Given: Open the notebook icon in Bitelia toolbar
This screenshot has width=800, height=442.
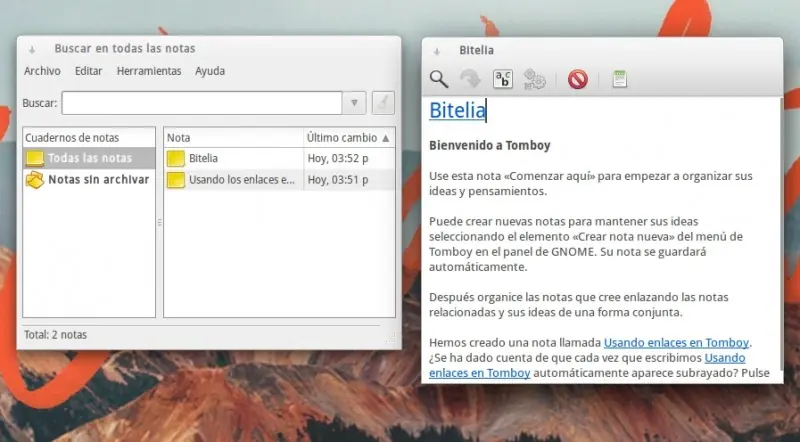Looking at the screenshot, I should pos(619,79).
